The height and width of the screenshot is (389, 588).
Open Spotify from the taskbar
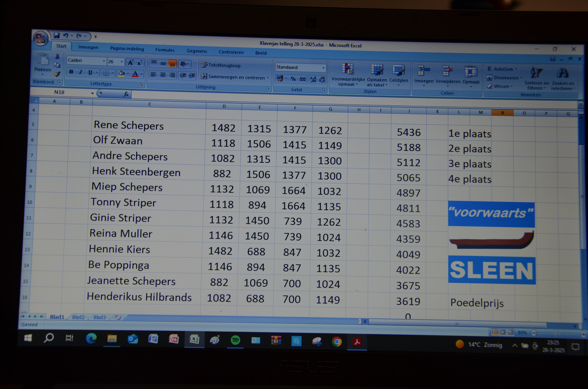235,340
